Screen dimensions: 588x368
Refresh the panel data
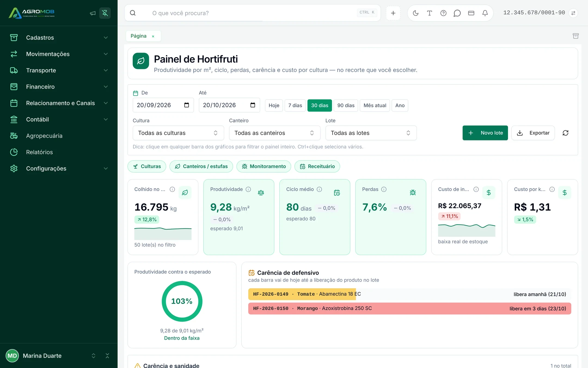(x=565, y=133)
